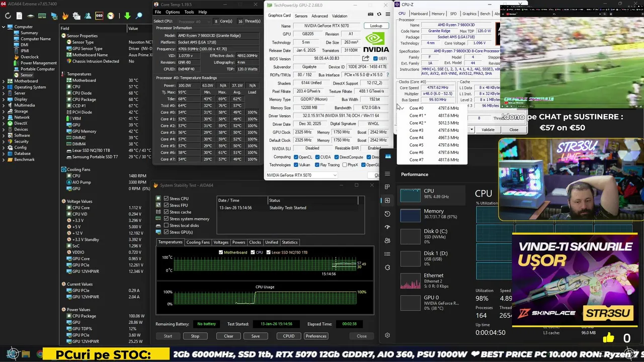Open Task Manager Processes icon
Viewport: 644px width, 362px height.
pos(387,187)
